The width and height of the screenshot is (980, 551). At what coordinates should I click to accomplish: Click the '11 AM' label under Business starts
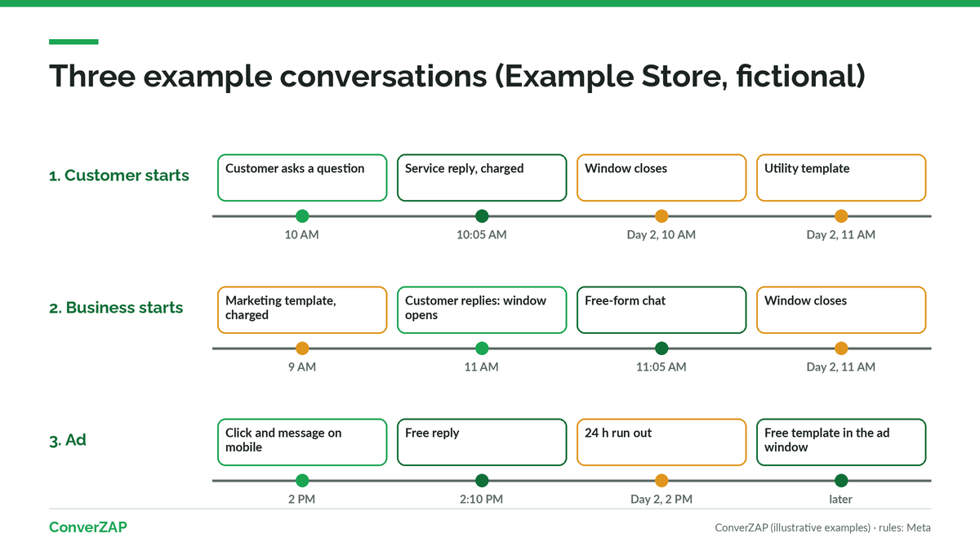(x=482, y=367)
